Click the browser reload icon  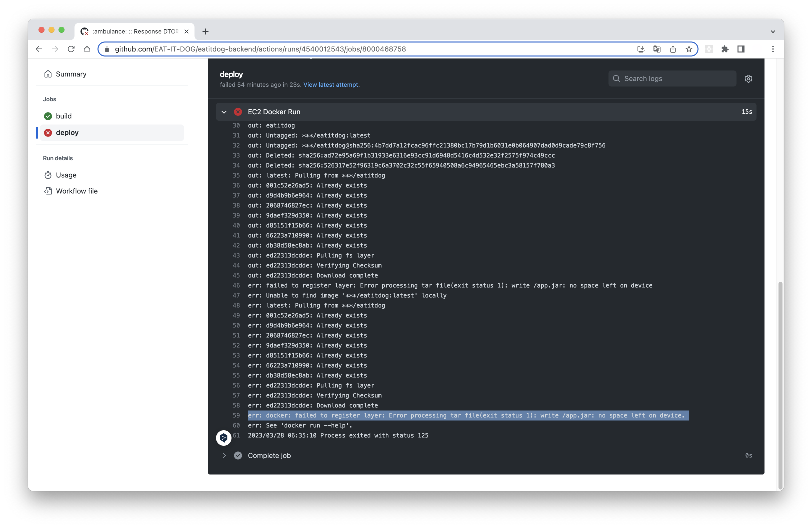pyautogui.click(x=71, y=49)
